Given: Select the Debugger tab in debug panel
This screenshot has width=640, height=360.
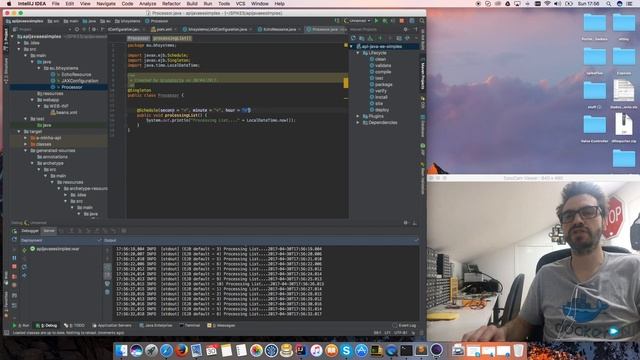Looking at the screenshot, I should [x=30, y=231].
